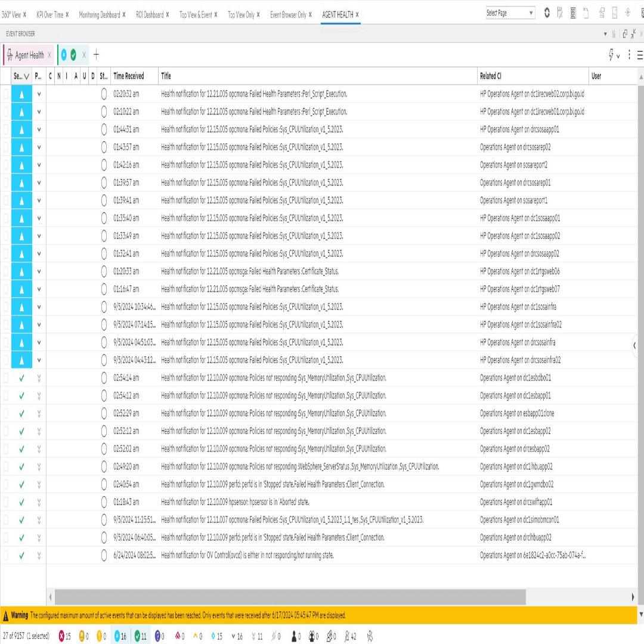Click the Related CI column header
This screenshot has height=644, width=644.
tap(491, 76)
